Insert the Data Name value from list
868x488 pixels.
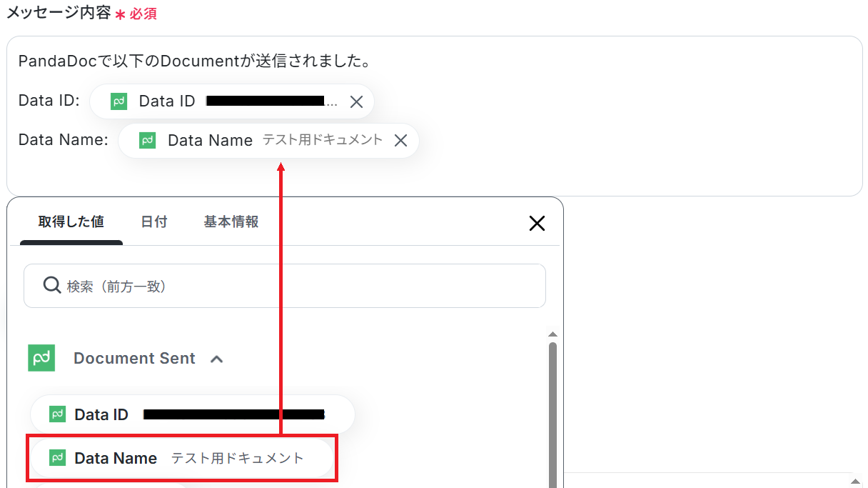(x=182, y=458)
